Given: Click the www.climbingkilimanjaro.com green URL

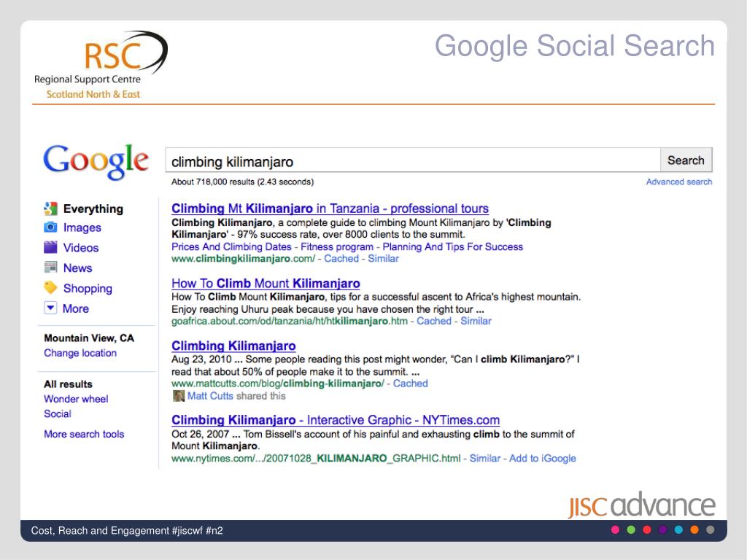Looking at the screenshot, I should [x=244, y=259].
